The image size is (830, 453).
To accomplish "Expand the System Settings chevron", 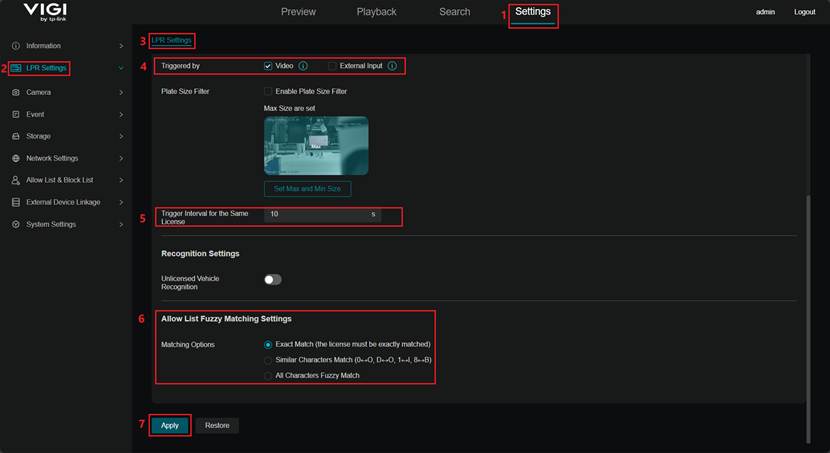I will pyautogui.click(x=121, y=224).
